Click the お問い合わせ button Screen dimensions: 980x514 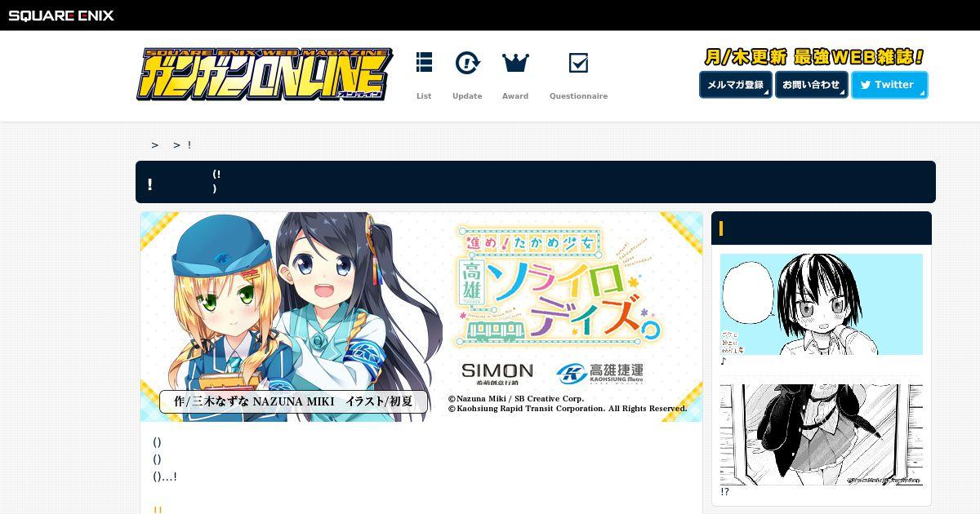tap(811, 85)
